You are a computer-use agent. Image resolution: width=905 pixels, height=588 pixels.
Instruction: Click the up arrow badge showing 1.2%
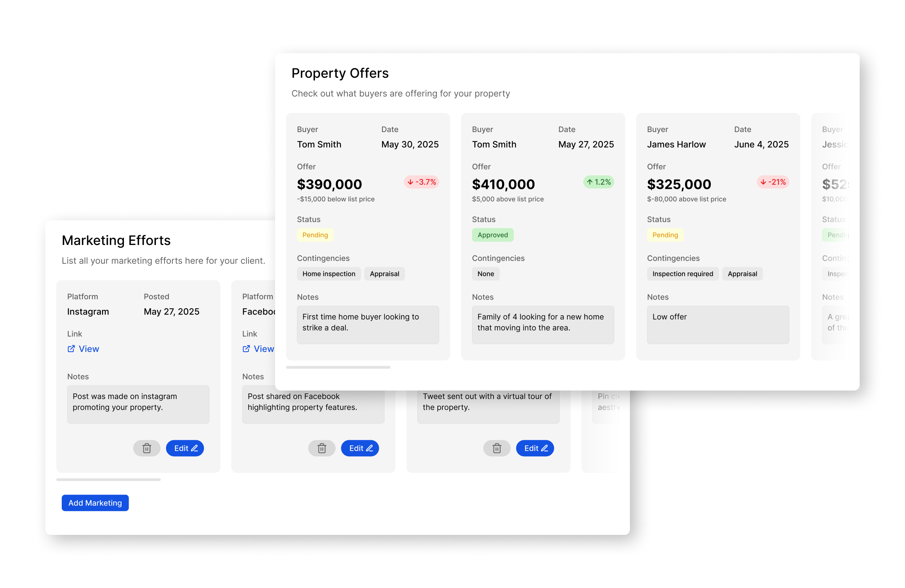(x=598, y=182)
